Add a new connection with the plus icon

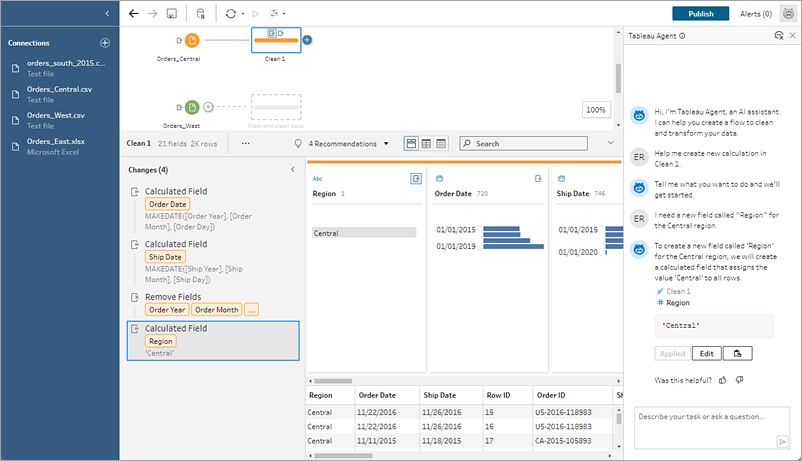(105, 43)
